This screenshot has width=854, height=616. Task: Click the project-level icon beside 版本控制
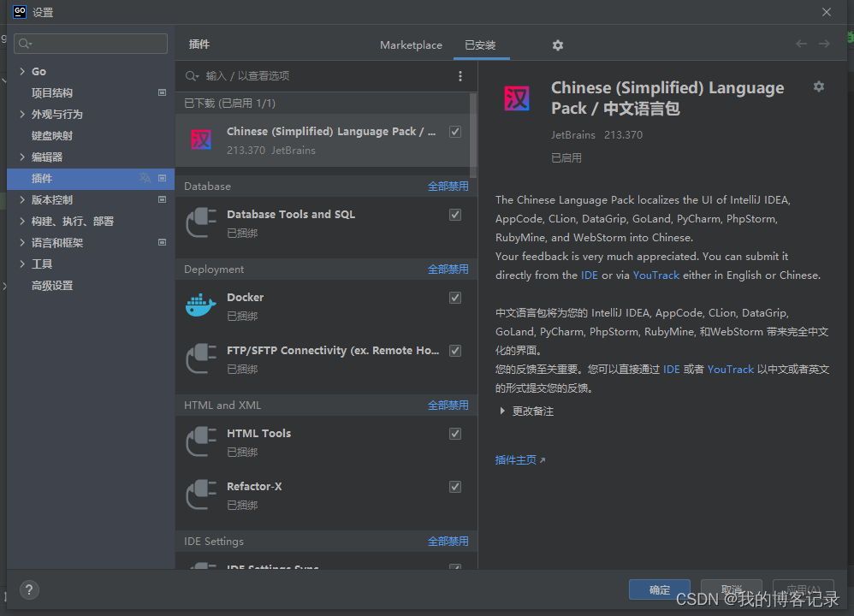click(162, 200)
